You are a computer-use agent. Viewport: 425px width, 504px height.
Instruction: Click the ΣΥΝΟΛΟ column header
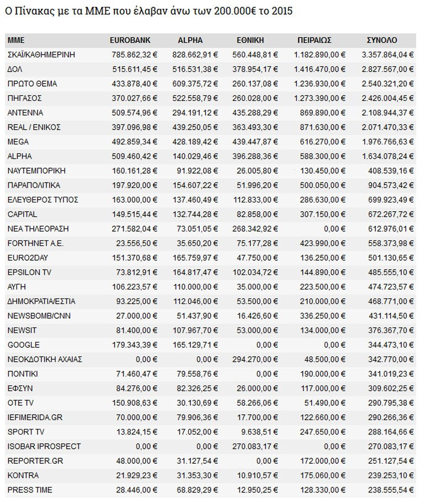pos(382,40)
